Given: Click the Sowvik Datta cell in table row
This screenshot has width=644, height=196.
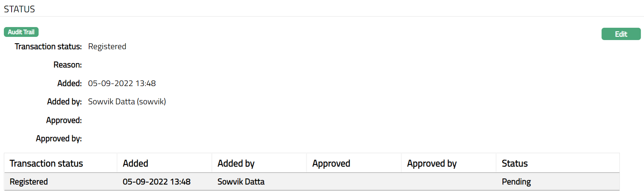Looking at the screenshot, I should coord(241,182).
